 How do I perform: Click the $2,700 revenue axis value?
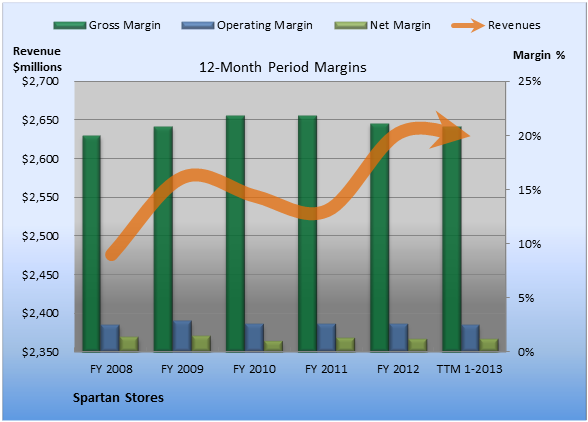point(40,81)
